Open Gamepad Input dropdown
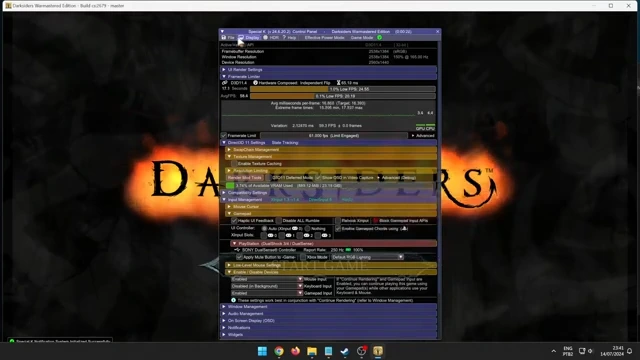 pyautogui.click(x=267, y=293)
